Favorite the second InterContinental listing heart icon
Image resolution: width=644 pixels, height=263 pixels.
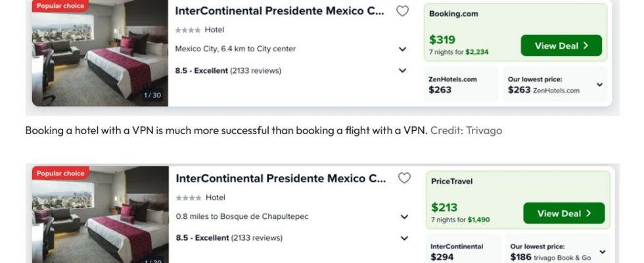(404, 178)
